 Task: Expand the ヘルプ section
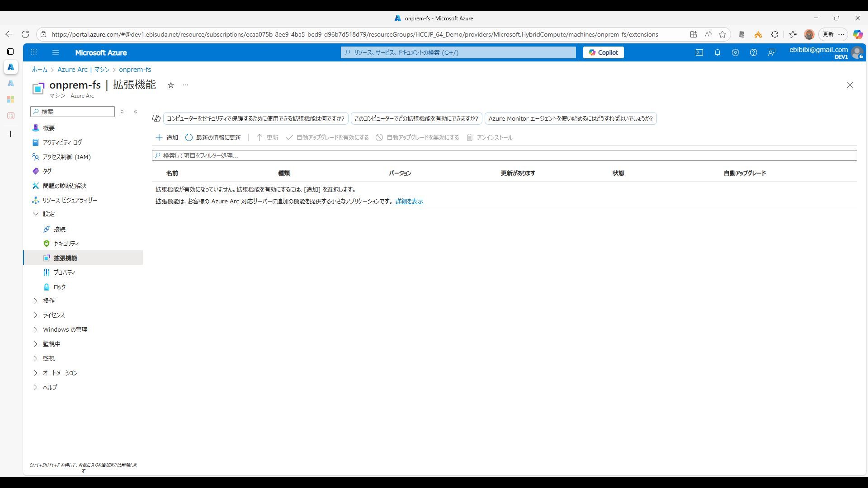click(x=36, y=388)
